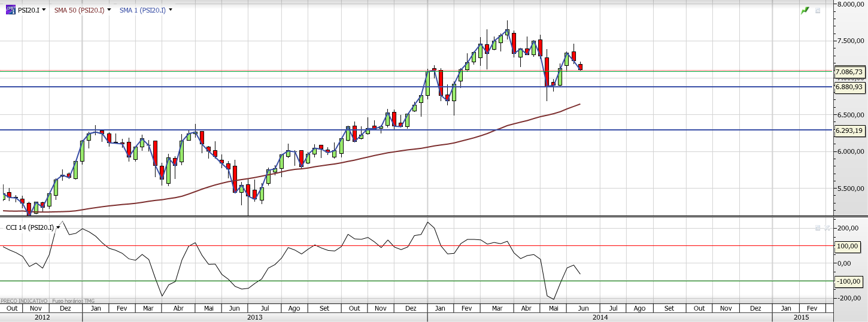Maximize the CCI indicator panel

818,227
